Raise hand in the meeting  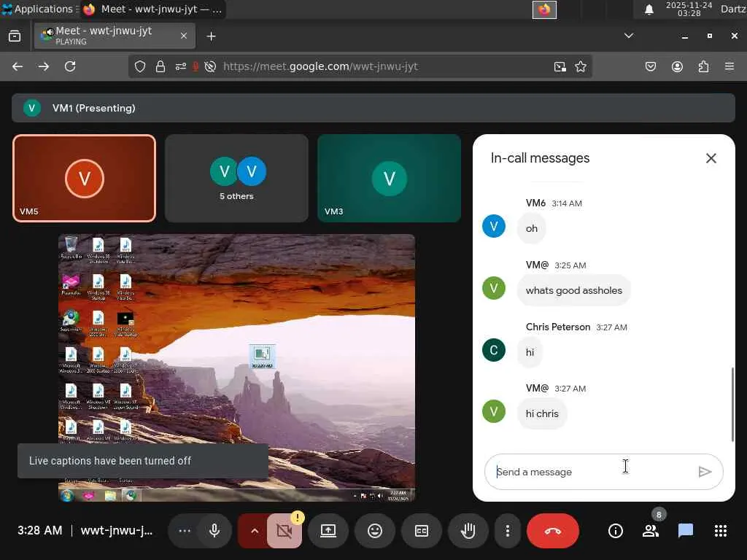click(x=468, y=531)
